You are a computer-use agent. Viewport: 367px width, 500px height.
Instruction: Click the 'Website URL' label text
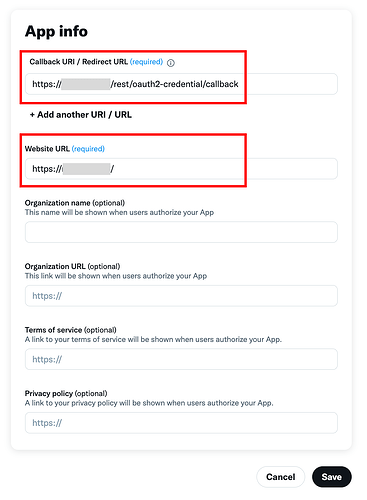point(47,149)
